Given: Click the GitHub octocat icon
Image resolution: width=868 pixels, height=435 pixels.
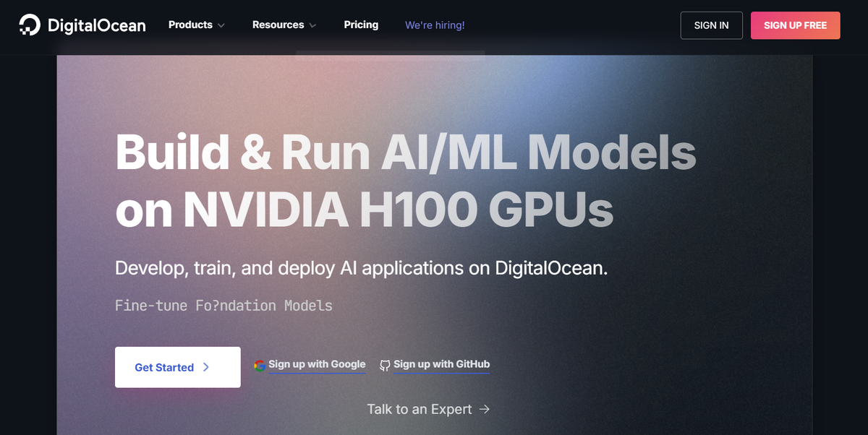Looking at the screenshot, I should coord(385,366).
